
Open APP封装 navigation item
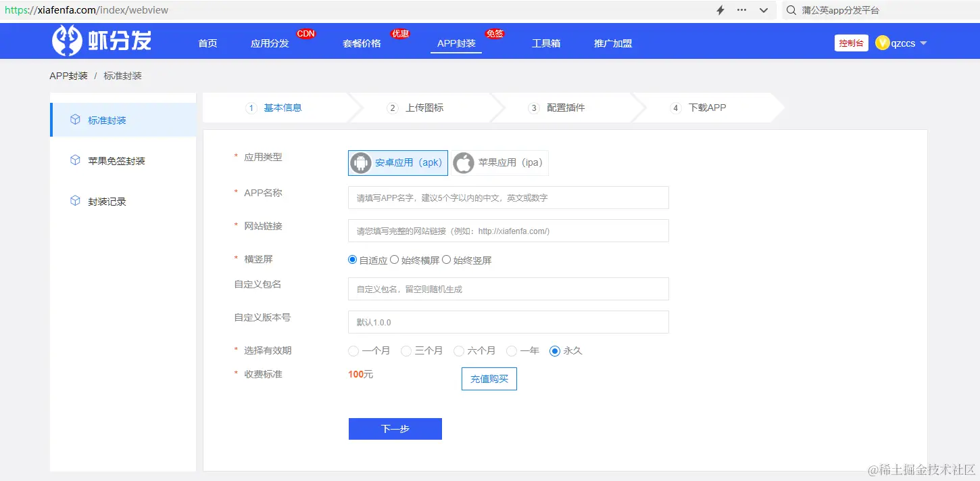click(x=456, y=43)
